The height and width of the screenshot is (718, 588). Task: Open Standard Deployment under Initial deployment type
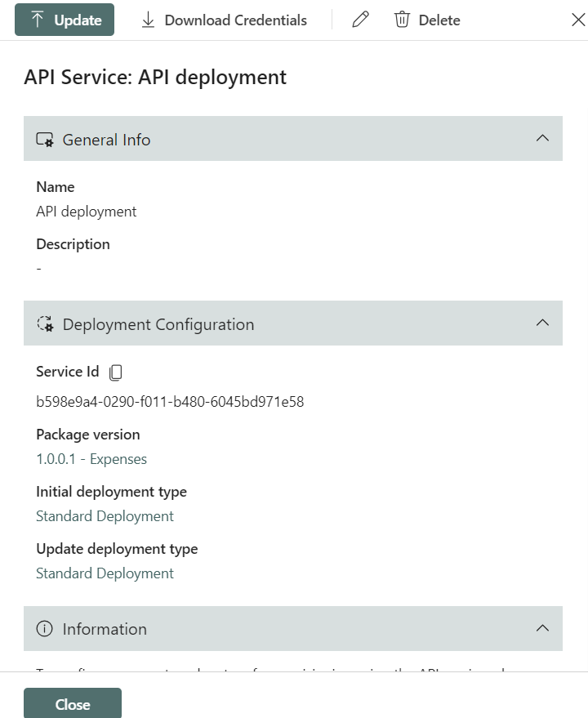pyautogui.click(x=105, y=516)
